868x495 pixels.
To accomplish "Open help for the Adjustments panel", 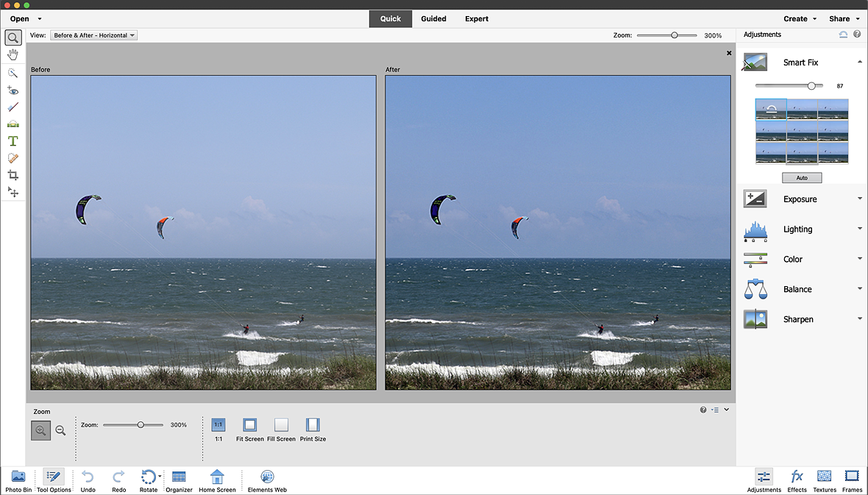I will 858,35.
